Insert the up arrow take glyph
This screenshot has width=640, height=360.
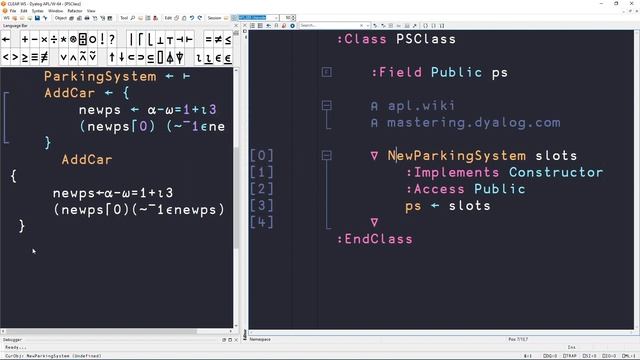click(112, 58)
